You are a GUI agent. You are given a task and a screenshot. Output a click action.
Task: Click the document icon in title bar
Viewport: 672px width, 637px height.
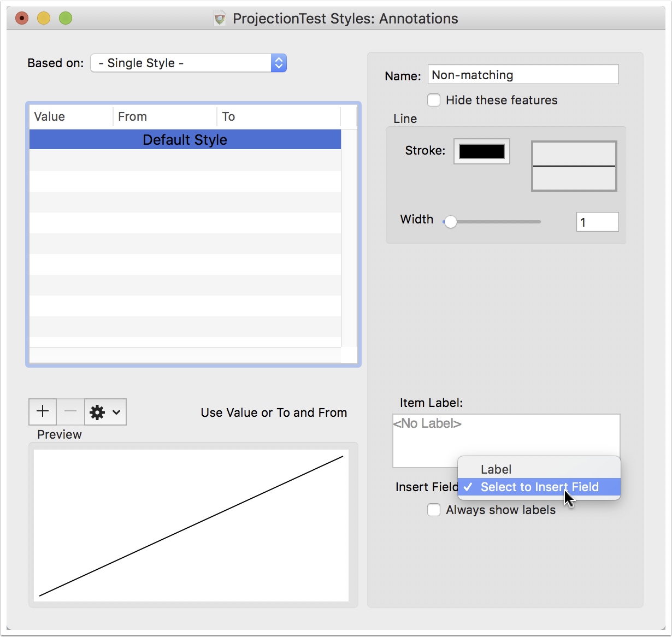pyautogui.click(x=220, y=19)
